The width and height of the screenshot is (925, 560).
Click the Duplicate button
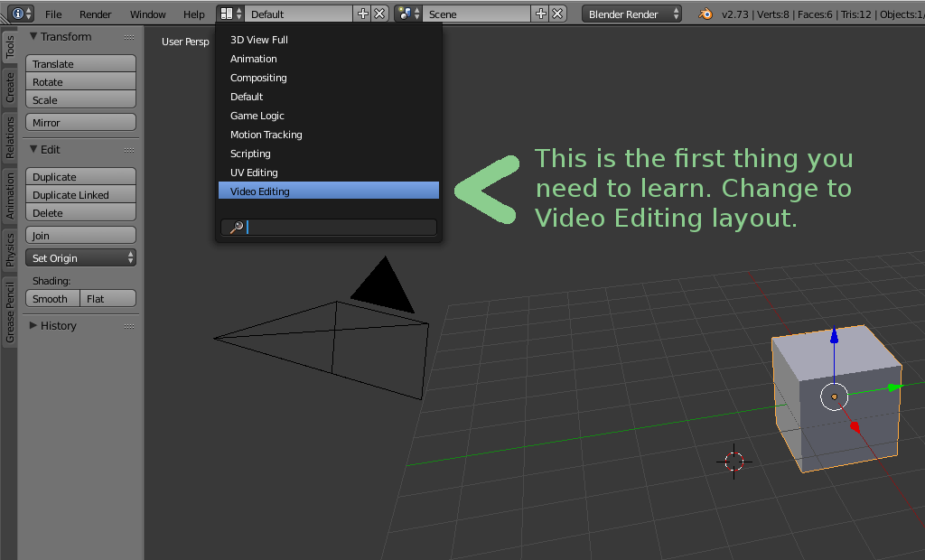tap(80, 176)
